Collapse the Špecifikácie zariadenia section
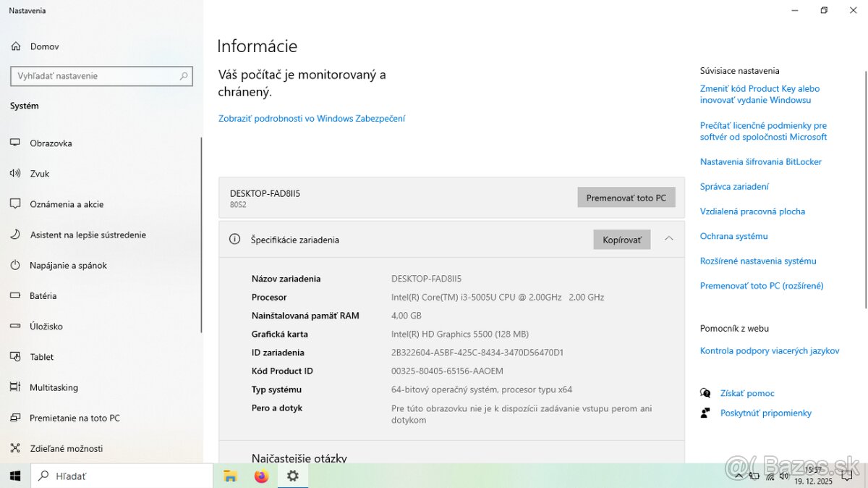The image size is (868, 488). (x=669, y=239)
